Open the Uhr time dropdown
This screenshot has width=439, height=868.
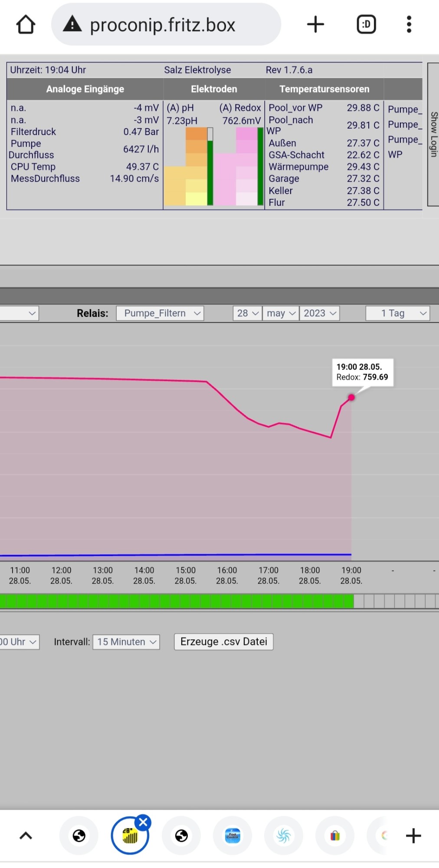(20, 642)
